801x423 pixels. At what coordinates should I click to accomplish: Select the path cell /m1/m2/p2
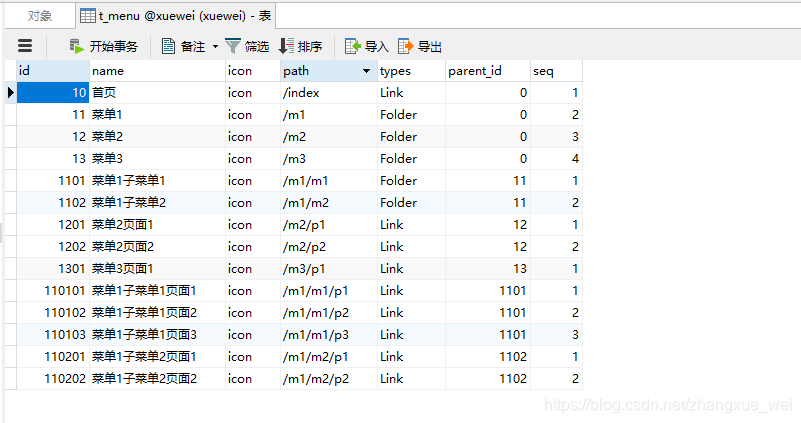pyautogui.click(x=329, y=378)
